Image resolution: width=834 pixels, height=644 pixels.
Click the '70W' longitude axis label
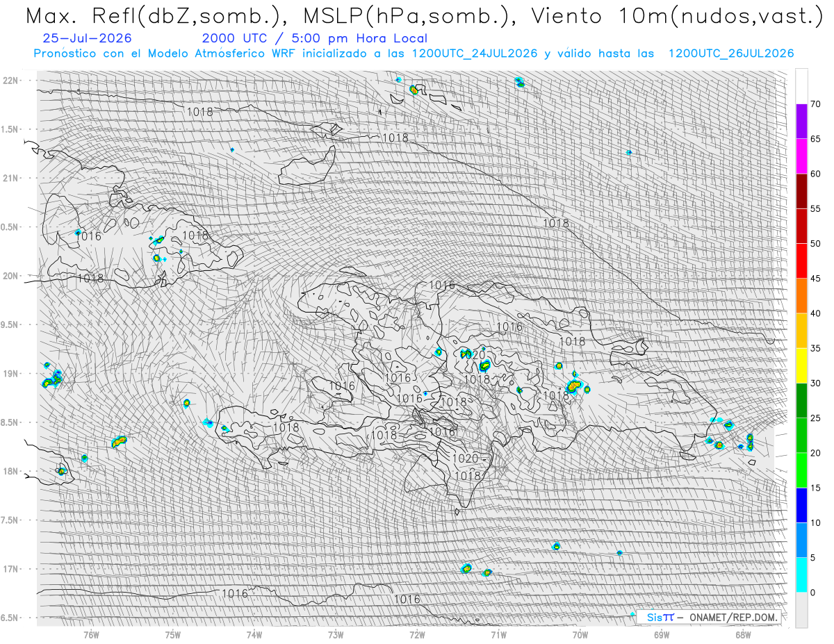[x=580, y=634]
